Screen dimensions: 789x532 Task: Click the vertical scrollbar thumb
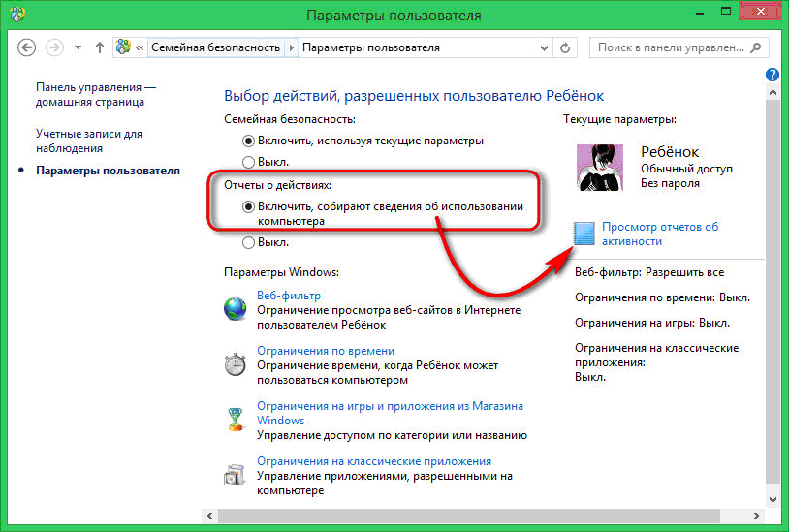point(773,292)
